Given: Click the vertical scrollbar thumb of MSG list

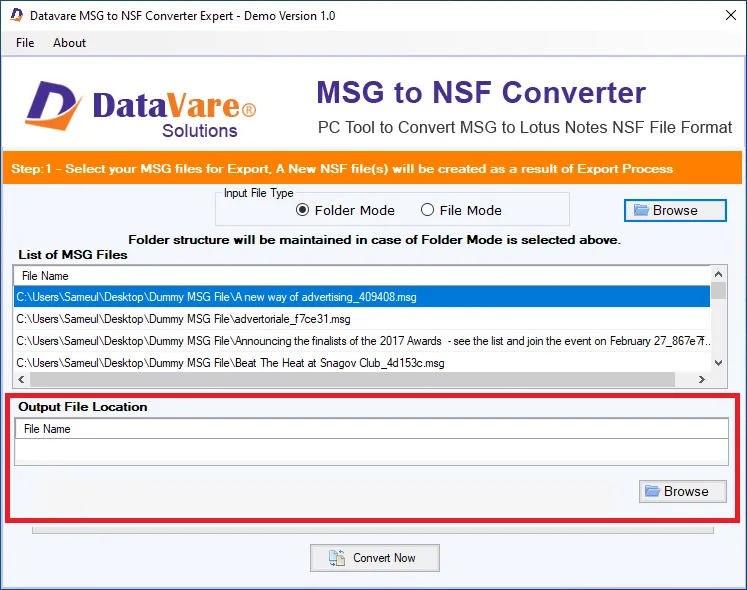Looking at the screenshot, I should (x=718, y=291).
